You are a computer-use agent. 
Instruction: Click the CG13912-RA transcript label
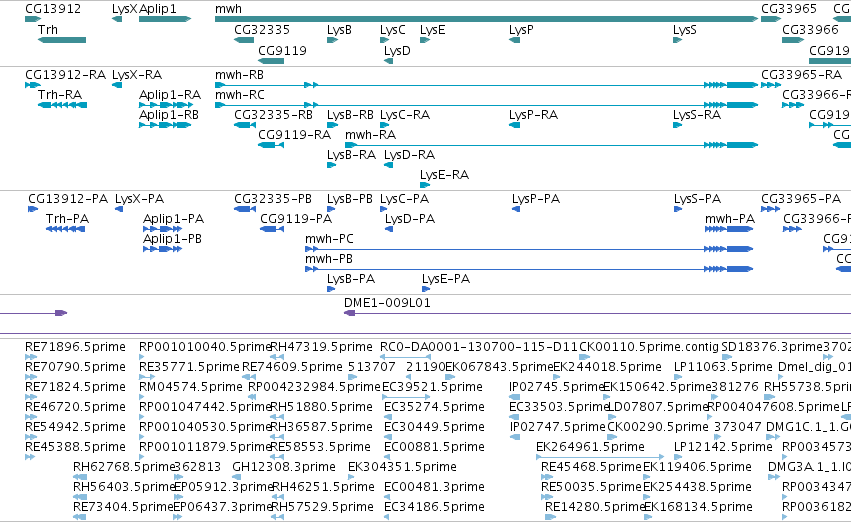tap(65, 75)
